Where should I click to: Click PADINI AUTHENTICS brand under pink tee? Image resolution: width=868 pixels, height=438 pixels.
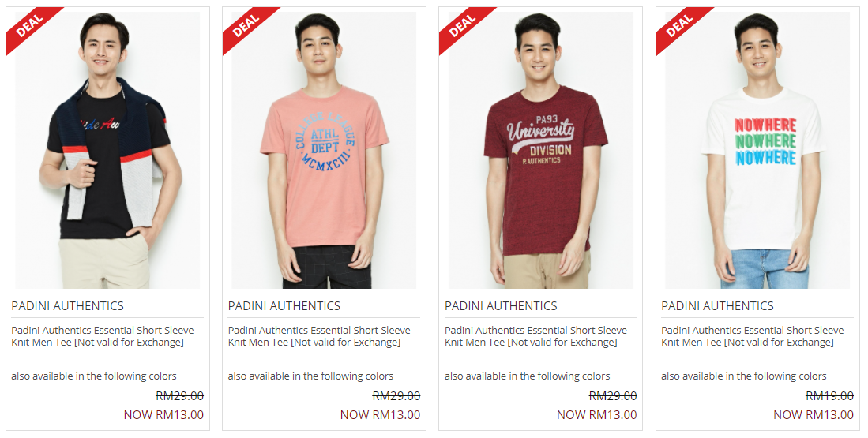284,306
